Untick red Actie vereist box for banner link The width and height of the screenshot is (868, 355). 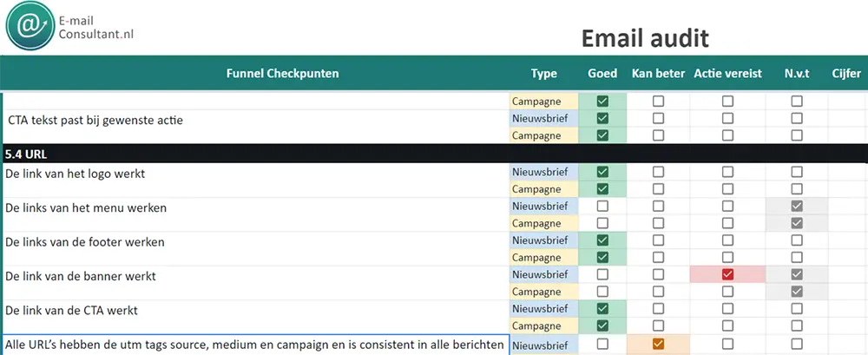click(728, 274)
